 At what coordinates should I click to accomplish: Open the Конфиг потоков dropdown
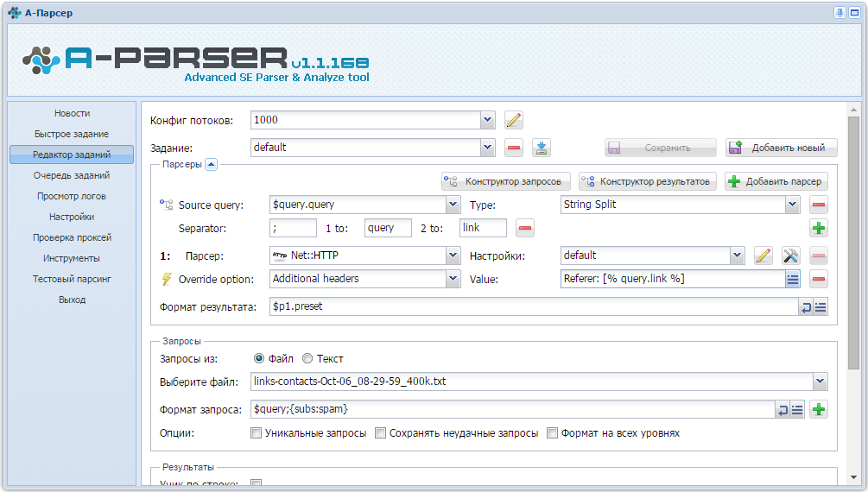tap(487, 120)
